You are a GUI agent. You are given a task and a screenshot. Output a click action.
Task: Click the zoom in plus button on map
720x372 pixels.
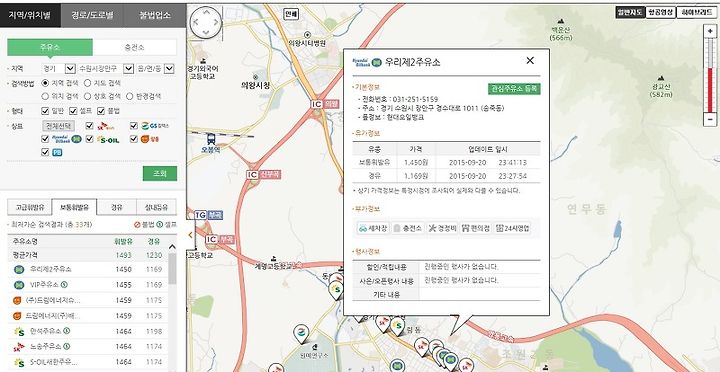click(710, 30)
